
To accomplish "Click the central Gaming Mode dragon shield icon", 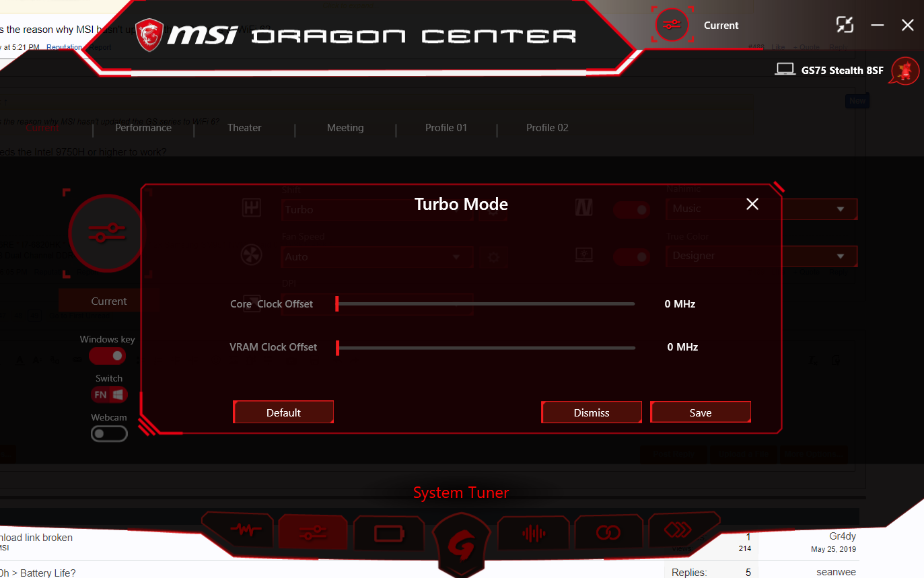I will click(x=462, y=546).
